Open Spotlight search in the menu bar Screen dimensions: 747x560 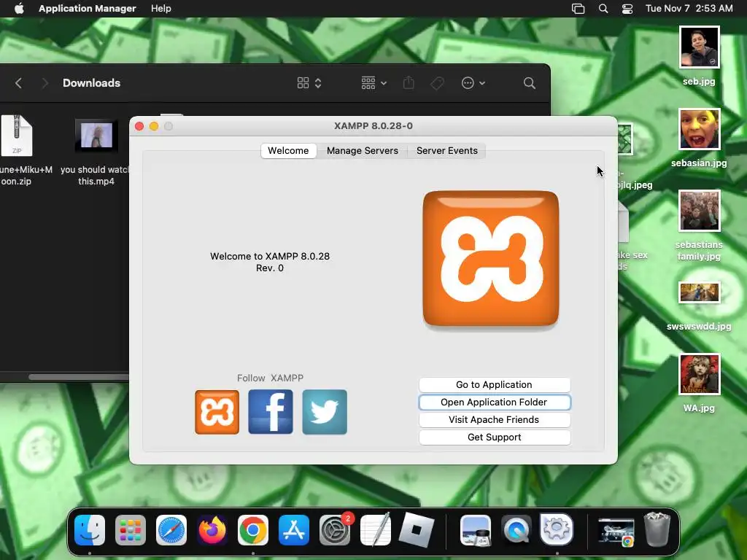point(603,9)
